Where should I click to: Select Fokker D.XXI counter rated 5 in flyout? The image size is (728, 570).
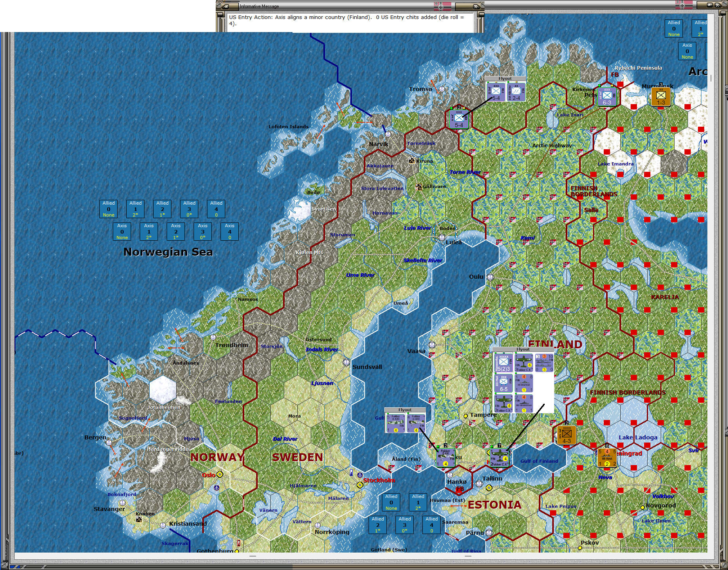tap(395, 423)
